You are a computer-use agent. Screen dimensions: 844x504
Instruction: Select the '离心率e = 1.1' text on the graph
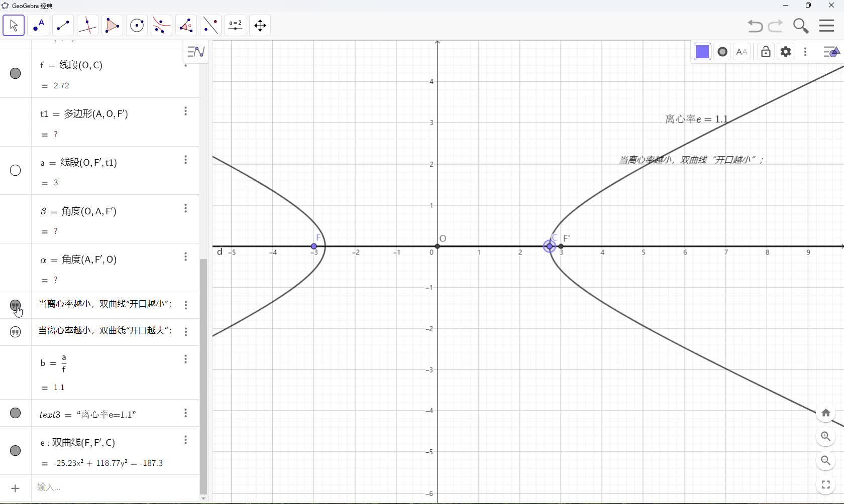click(696, 119)
